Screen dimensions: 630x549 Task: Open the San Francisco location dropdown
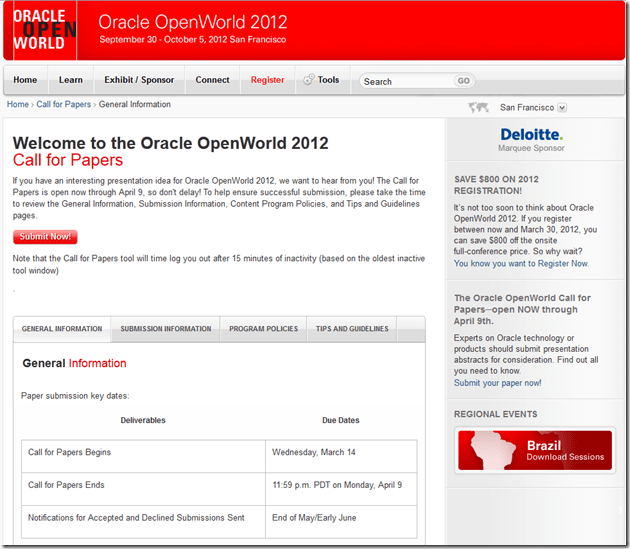click(x=562, y=108)
